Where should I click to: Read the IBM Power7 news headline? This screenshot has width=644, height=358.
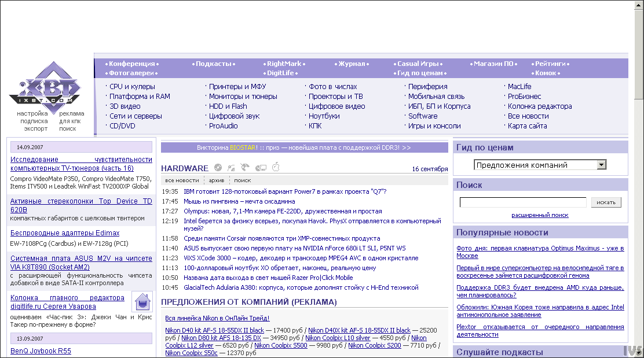point(285,191)
